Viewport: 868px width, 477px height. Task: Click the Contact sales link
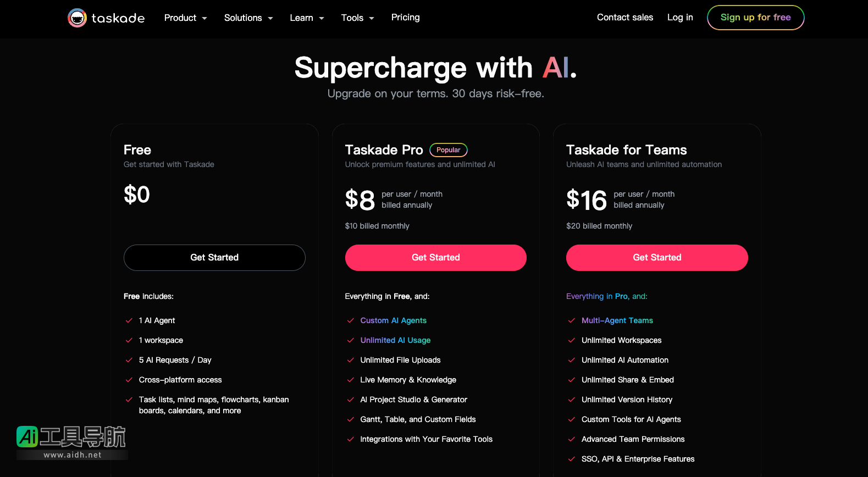pos(624,18)
